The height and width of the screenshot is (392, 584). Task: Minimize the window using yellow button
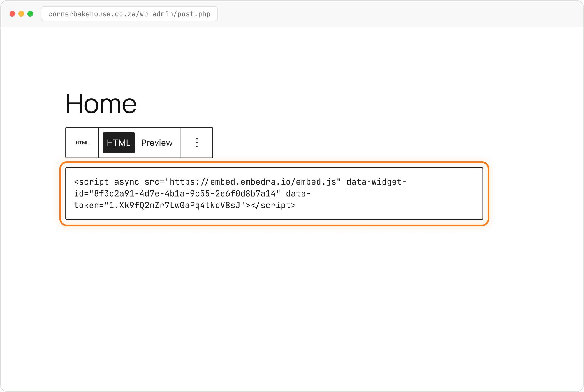(21, 14)
